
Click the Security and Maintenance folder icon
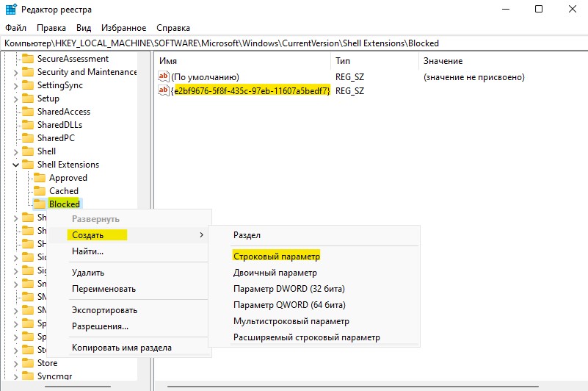pos(28,72)
